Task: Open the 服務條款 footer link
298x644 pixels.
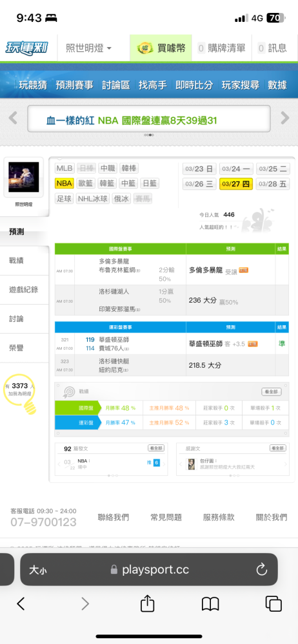Action: pyautogui.click(x=219, y=518)
